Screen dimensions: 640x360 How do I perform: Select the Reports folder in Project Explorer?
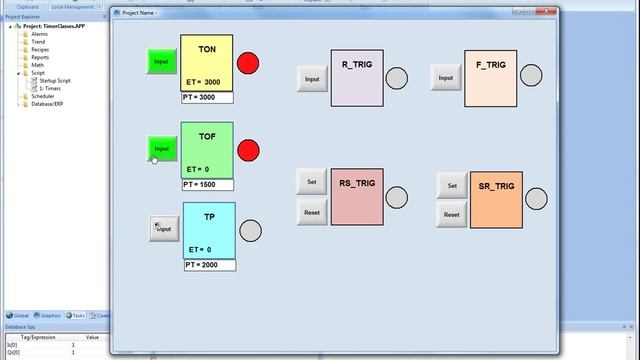pyautogui.click(x=40, y=57)
